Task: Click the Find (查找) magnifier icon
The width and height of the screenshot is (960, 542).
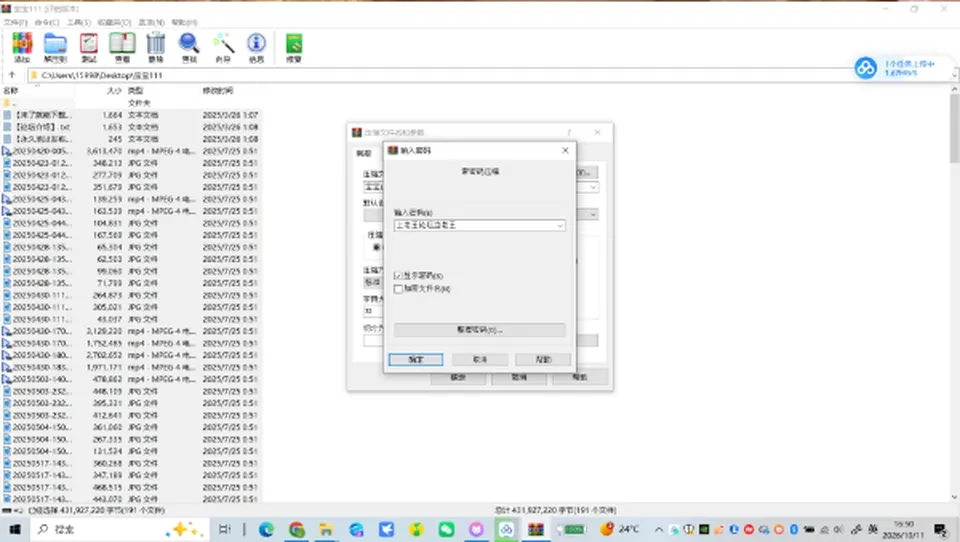Action: [x=189, y=48]
